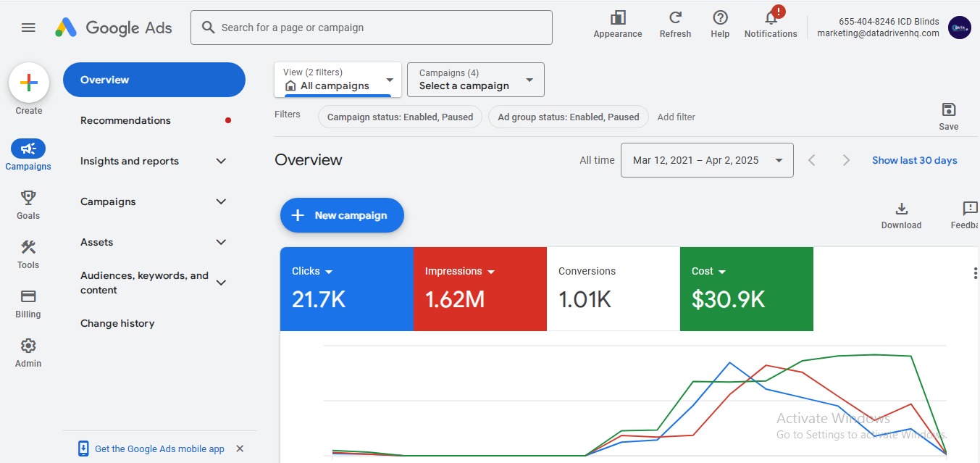Expand Insights and reports section
980x463 pixels.
click(x=222, y=161)
